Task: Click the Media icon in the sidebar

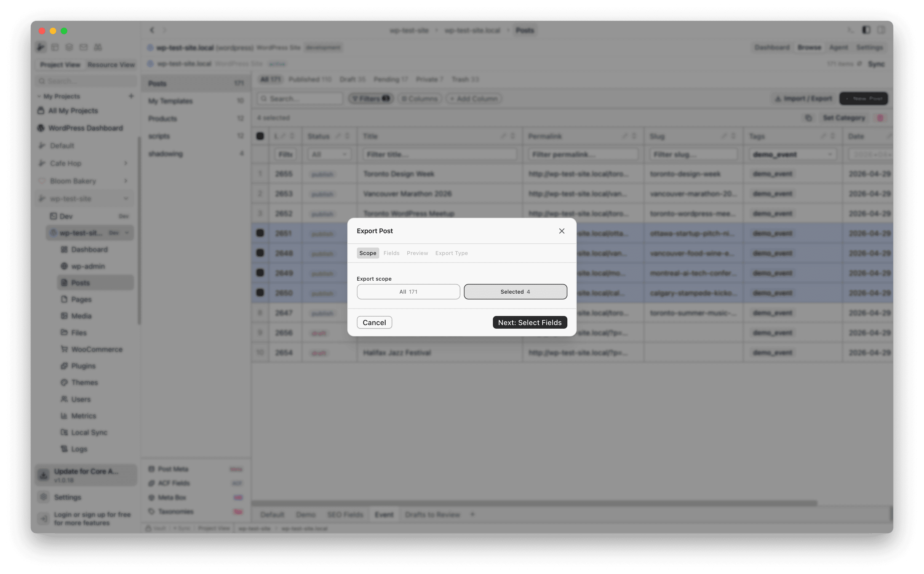Action: pos(64,316)
